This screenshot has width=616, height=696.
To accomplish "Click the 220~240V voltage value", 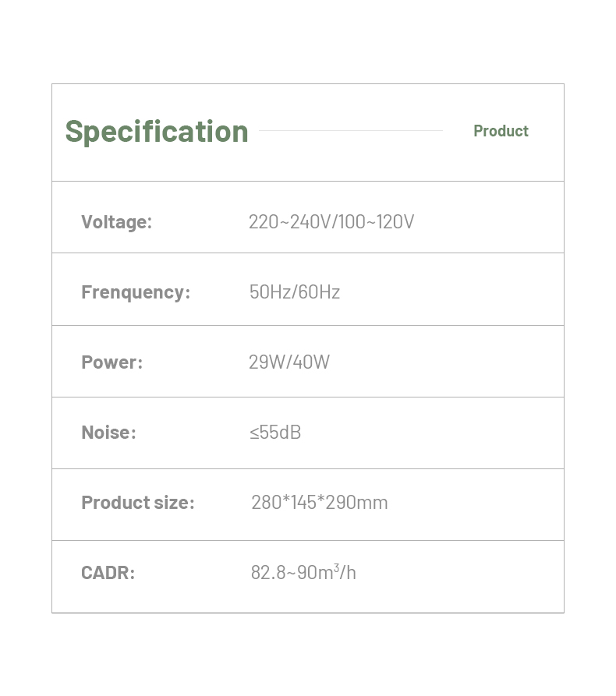I will (289, 222).
